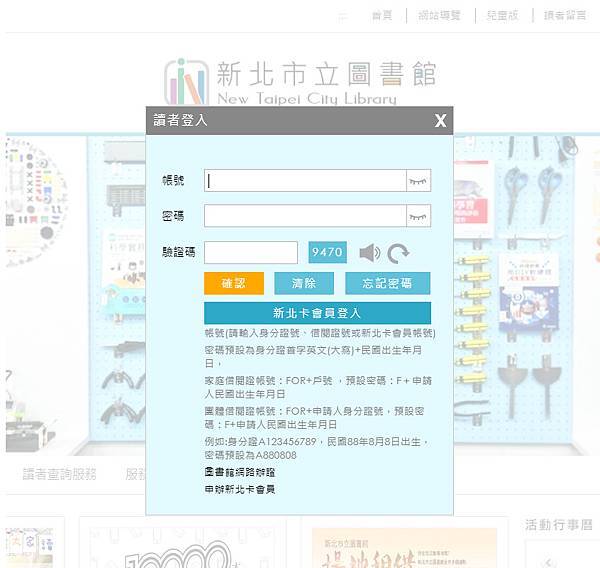This screenshot has width=600, height=568.
Task: Toggle password visibility eye in 密碼 field
Action: point(418,216)
